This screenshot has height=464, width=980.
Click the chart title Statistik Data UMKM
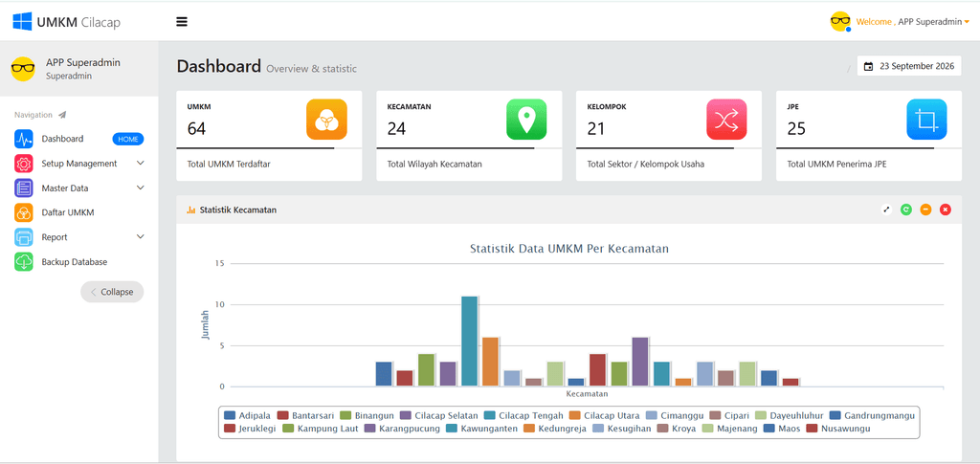tap(569, 249)
